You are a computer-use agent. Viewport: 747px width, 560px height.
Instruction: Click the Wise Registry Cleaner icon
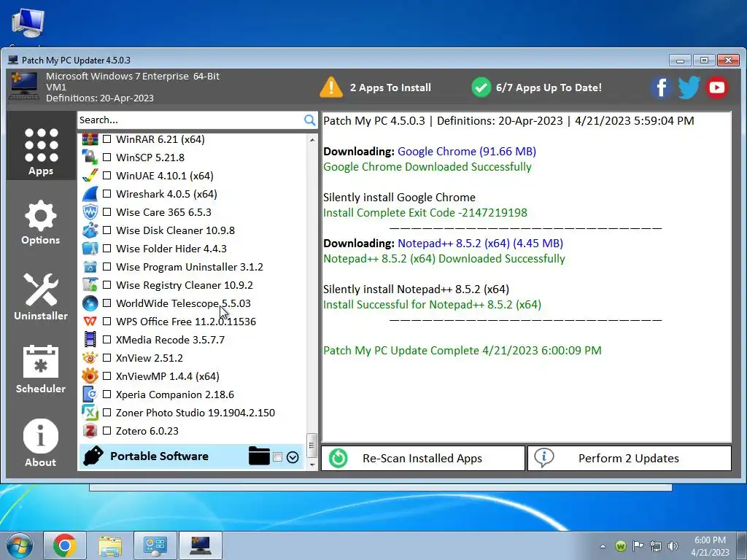90,285
